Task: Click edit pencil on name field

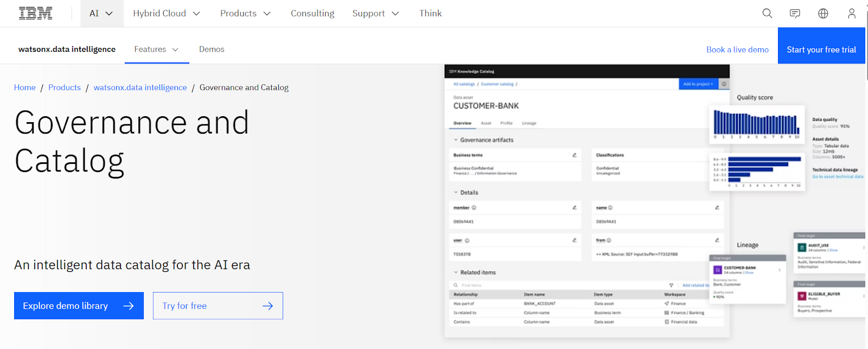Action: tap(717, 208)
